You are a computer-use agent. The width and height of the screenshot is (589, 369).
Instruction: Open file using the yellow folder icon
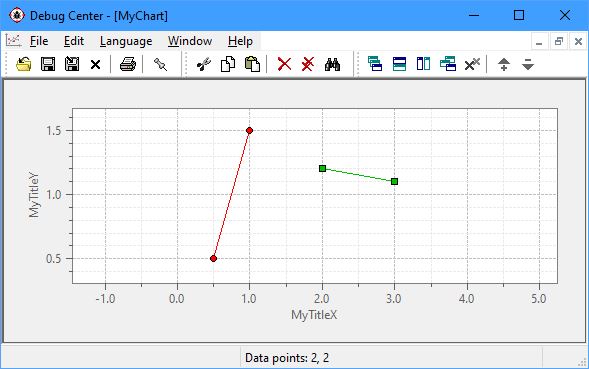(24, 64)
